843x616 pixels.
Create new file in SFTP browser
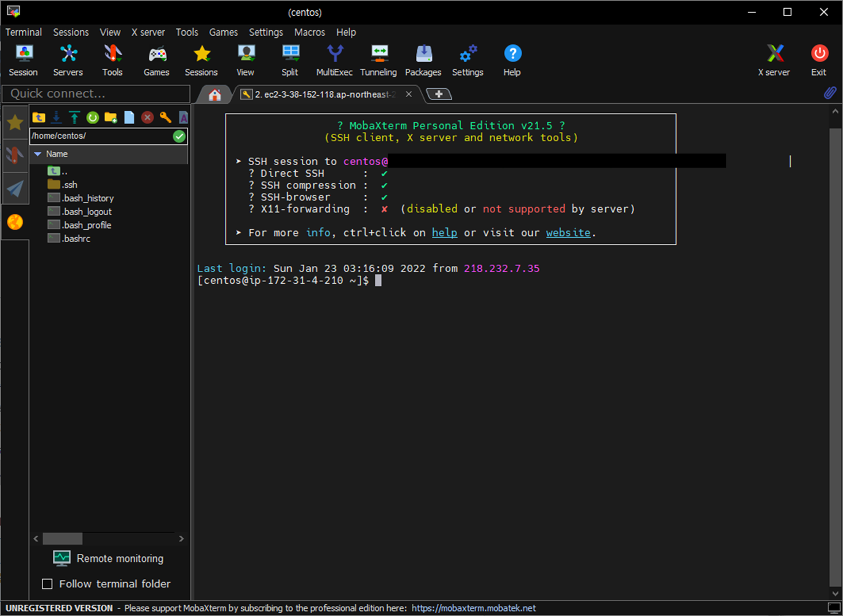click(129, 117)
